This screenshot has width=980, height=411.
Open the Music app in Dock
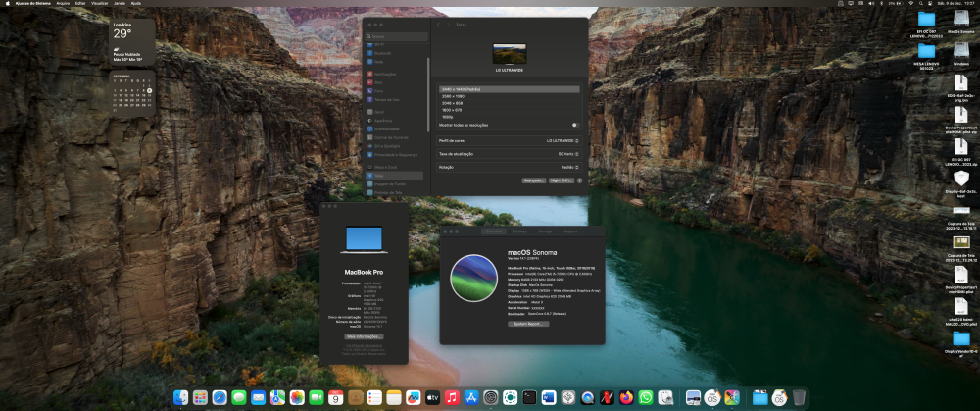452,397
